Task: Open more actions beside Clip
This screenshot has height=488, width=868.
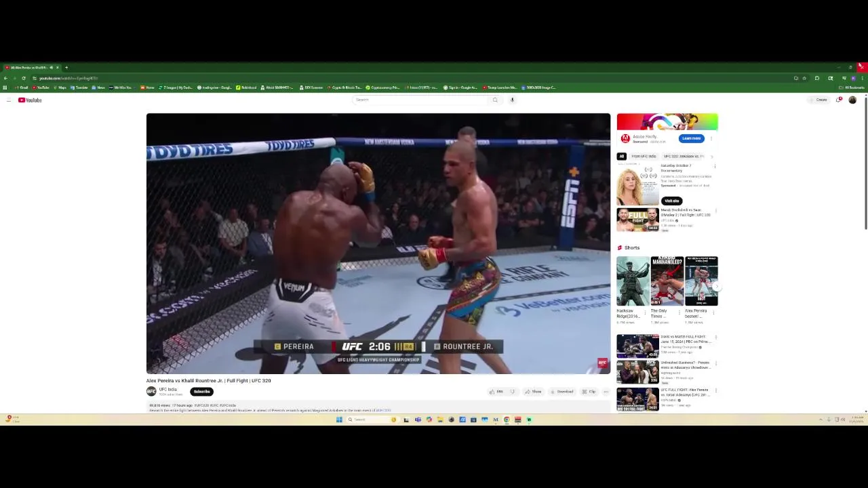Action: [x=606, y=392]
